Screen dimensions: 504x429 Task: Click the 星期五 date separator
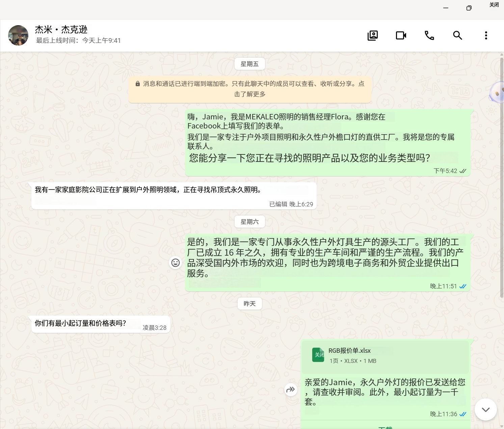(x=249, y=64)
